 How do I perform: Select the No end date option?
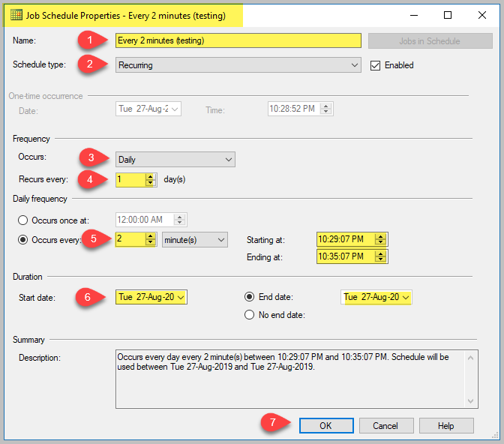coord(250,315)
